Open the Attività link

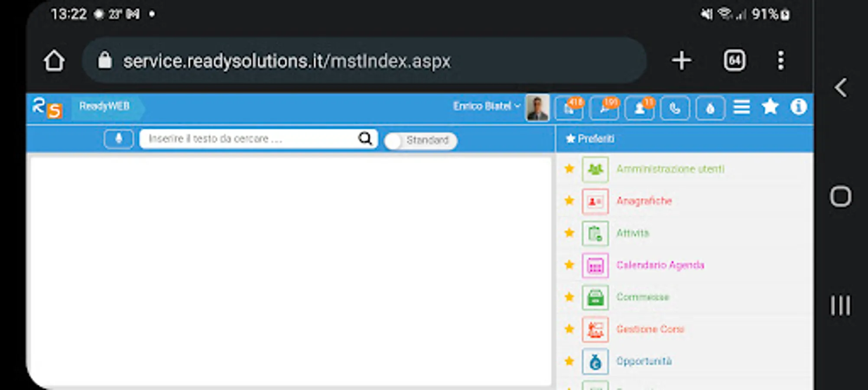coord(633,233)
